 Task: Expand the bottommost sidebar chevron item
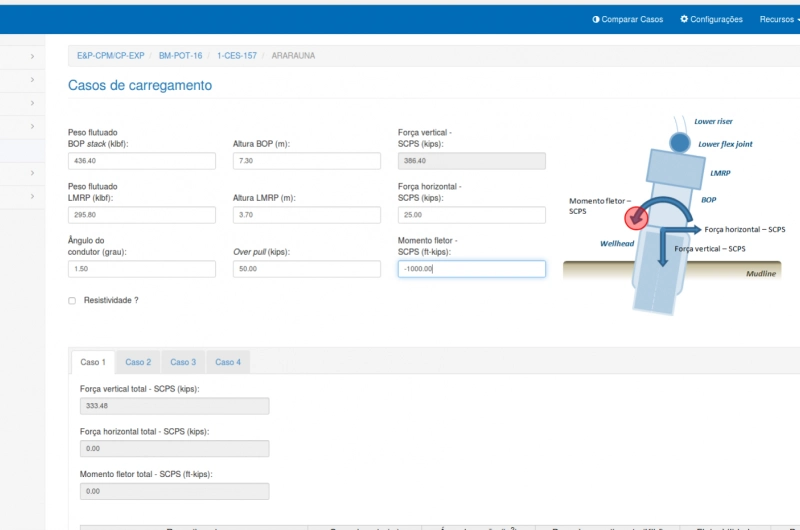point(32,196)
